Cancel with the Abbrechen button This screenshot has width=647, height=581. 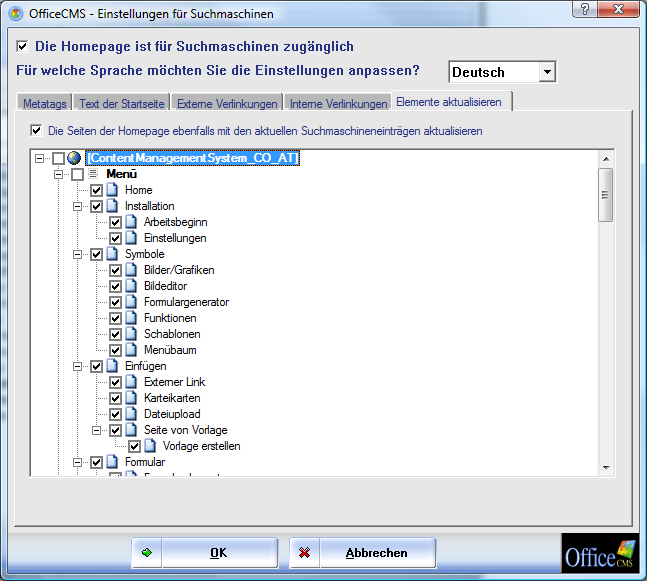click(363, 553)
